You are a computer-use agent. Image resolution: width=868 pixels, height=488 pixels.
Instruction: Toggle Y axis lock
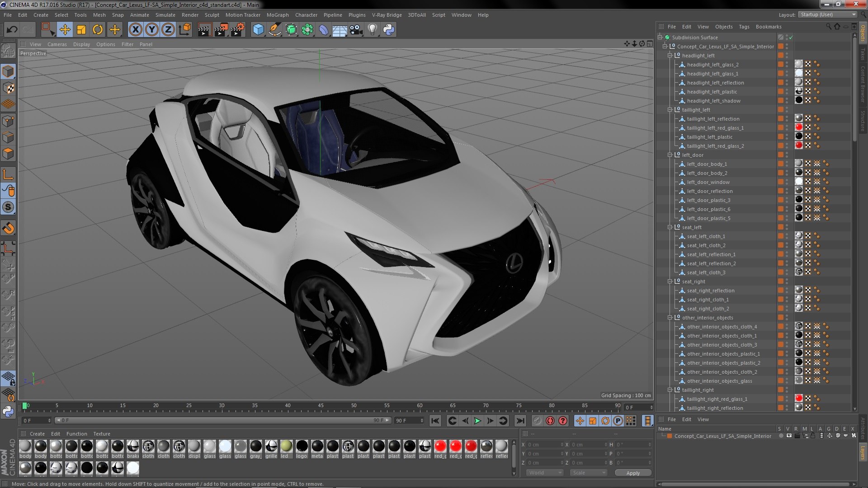click(x=152, y=30)
